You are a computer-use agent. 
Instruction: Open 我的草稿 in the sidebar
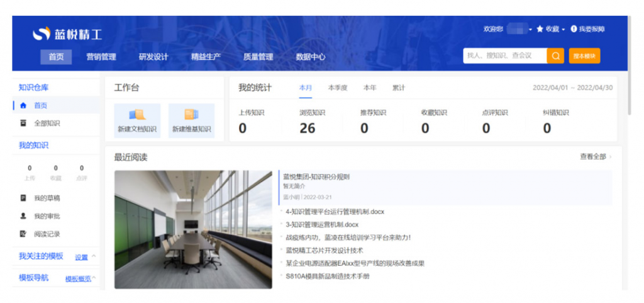[x=47, y=198]
